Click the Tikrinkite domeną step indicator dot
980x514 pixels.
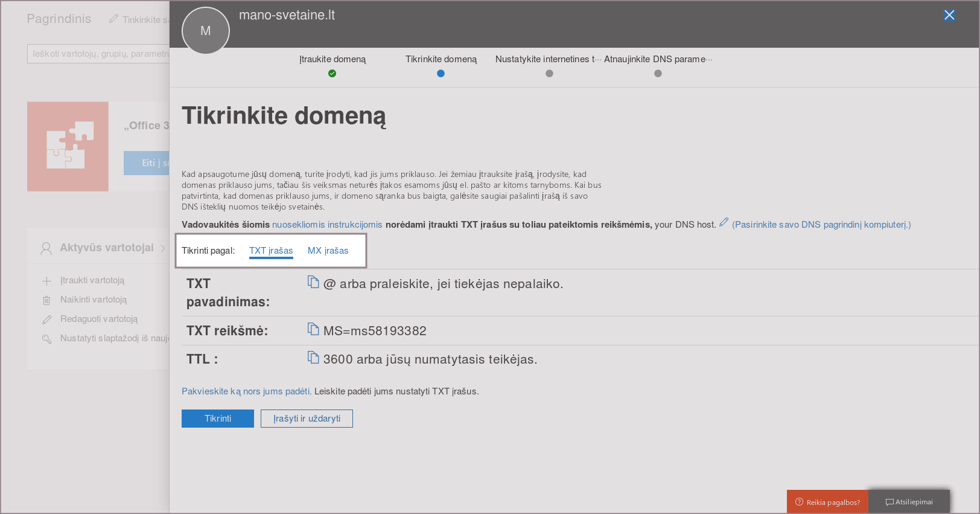point(441,74)
